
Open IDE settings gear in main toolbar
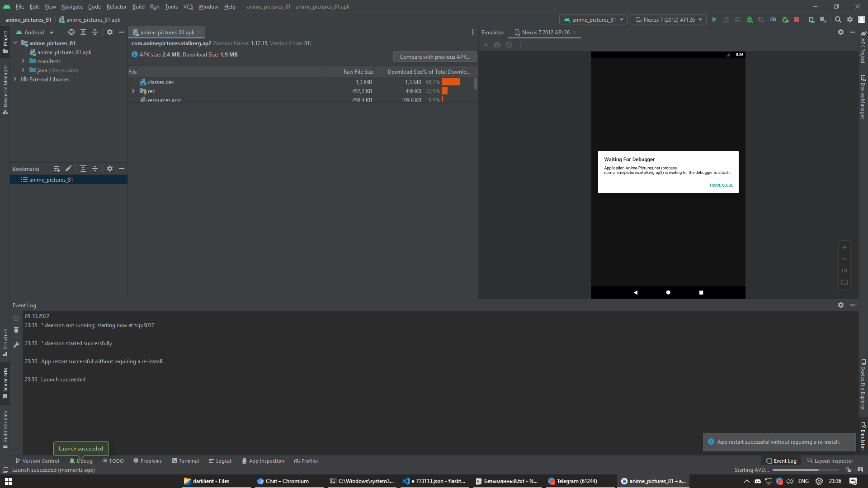(850, 20)
